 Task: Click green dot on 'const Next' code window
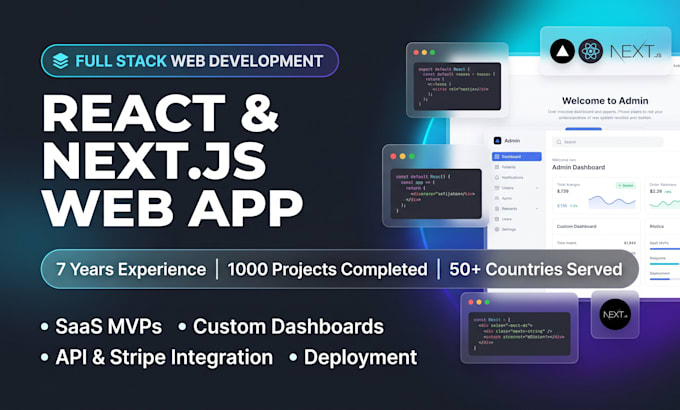pos(487,302)
